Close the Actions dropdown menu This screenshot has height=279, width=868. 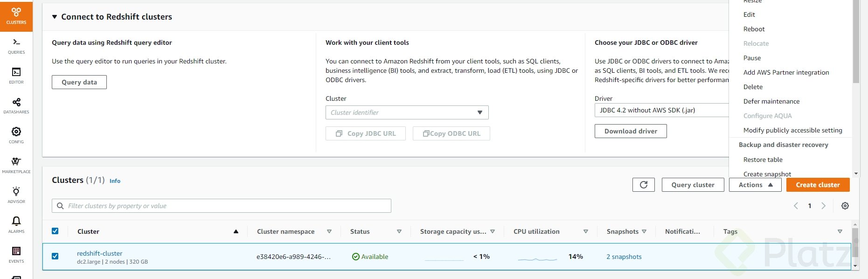click(x=755, y=185)
